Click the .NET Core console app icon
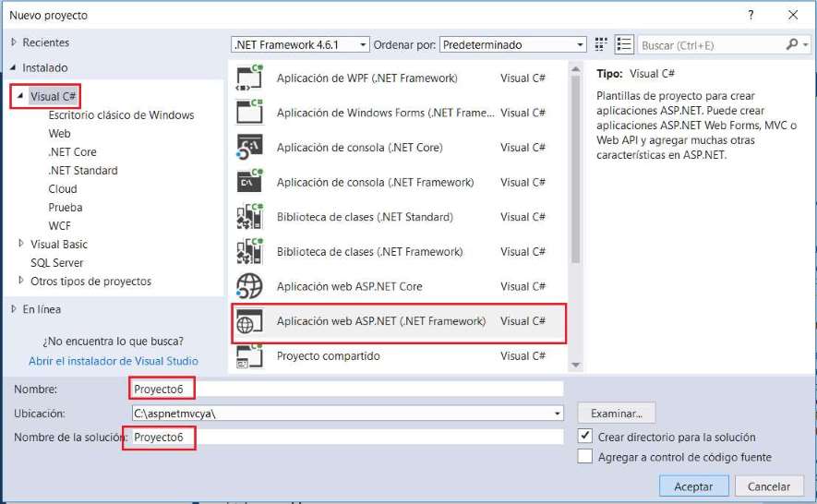 point(249,147)
